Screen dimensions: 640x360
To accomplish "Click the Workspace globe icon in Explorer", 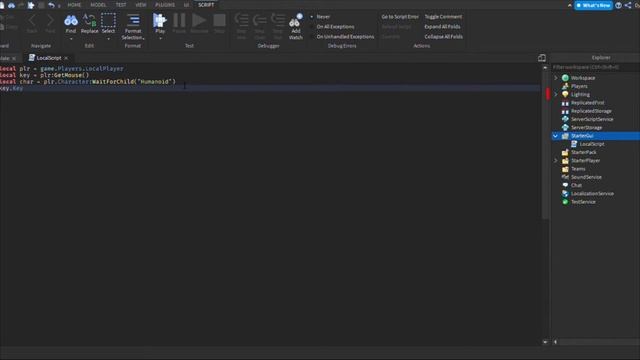I will [565, 78].
